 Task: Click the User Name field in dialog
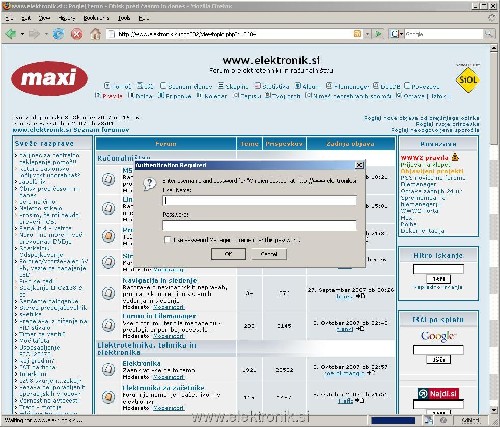(x=259, y=201)
